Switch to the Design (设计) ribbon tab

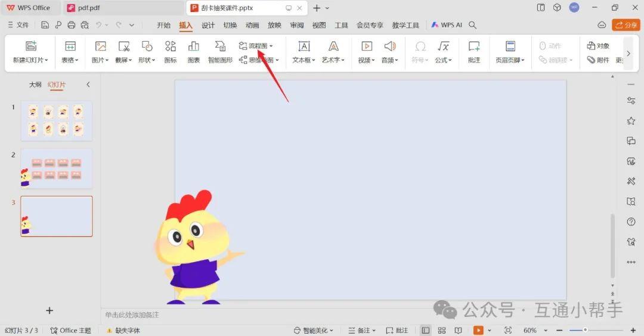click(208, 25)
